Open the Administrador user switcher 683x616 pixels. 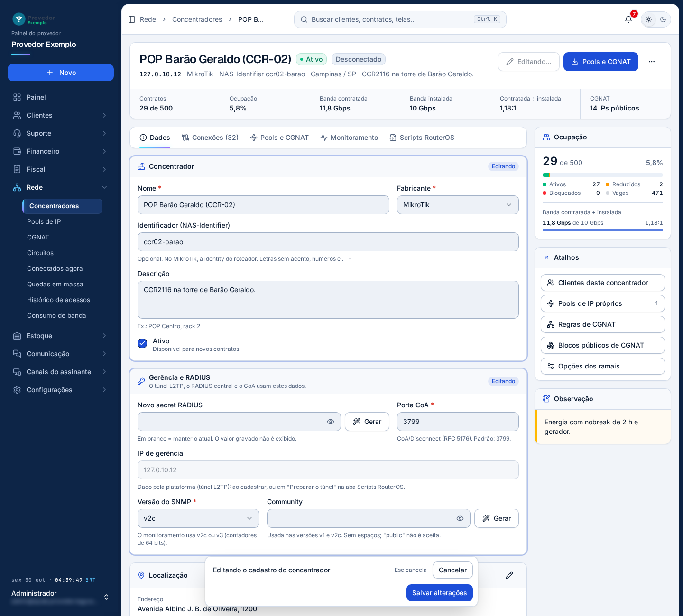pos(61,597)
